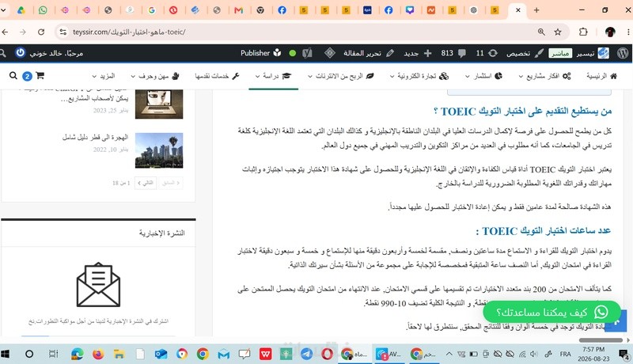The height and width of the screenshot is (364, 633).
Task: Open the tab search dropdown chevron in Chrome
Action: tap(3, 10)
